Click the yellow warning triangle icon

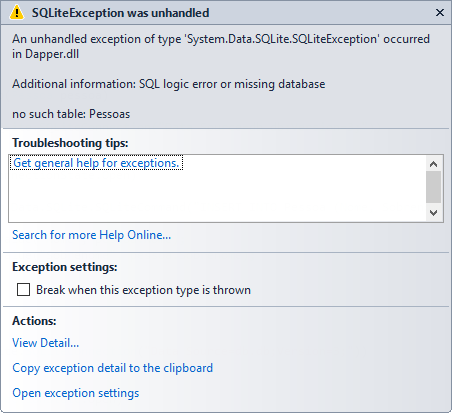point(16,13)
